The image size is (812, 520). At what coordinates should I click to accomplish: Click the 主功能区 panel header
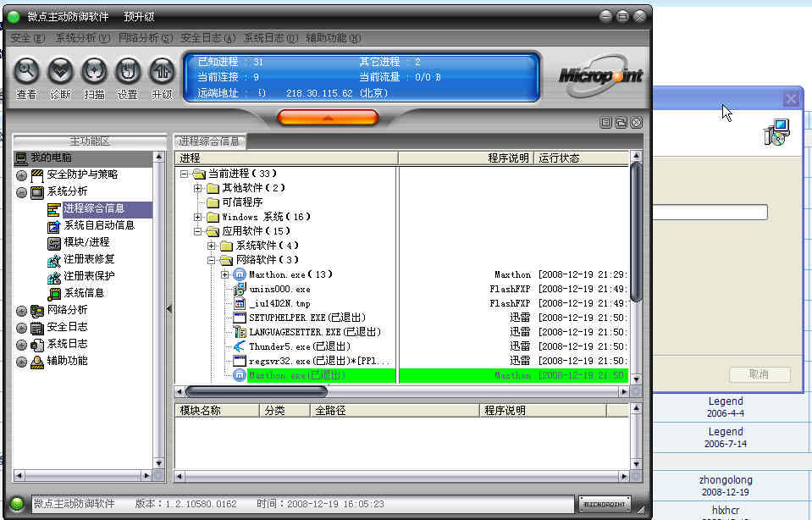(x=90, y=141)
